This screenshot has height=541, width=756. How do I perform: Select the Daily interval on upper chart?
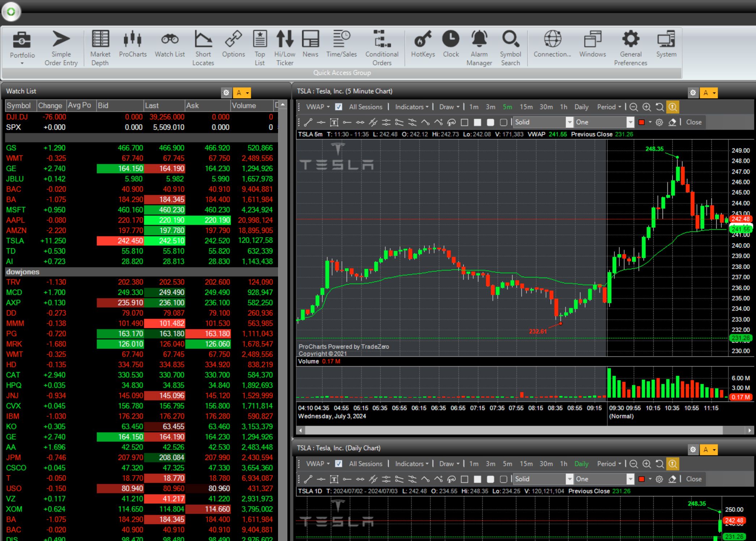pyautogui.click(x=581, y=107)
